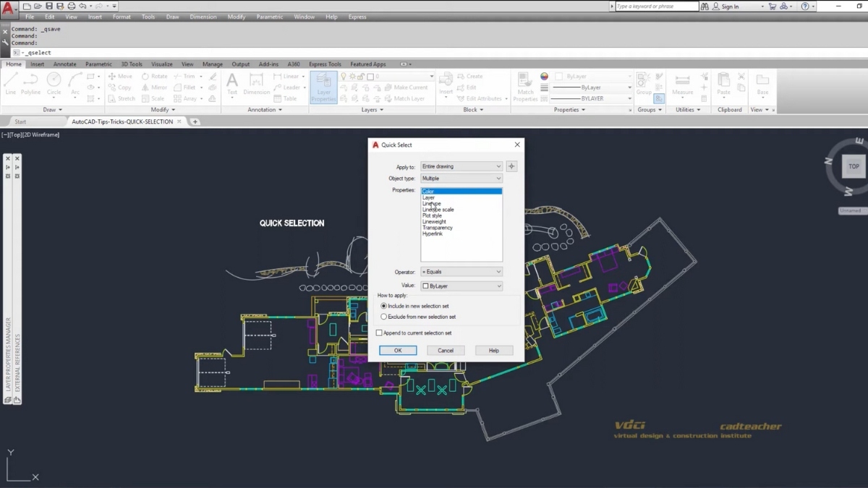Image resolution: width=868 pixels, height=488 pixels.
Task: Select the Arc tool
Action: point(75,84)
